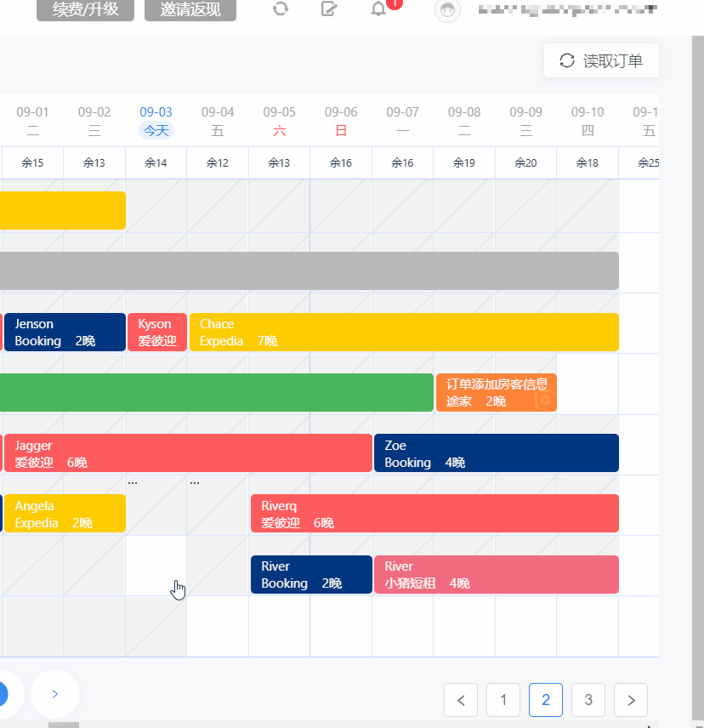
Task: Open Jenson Booking 2晚 reservation
Action: click(65, 333)
